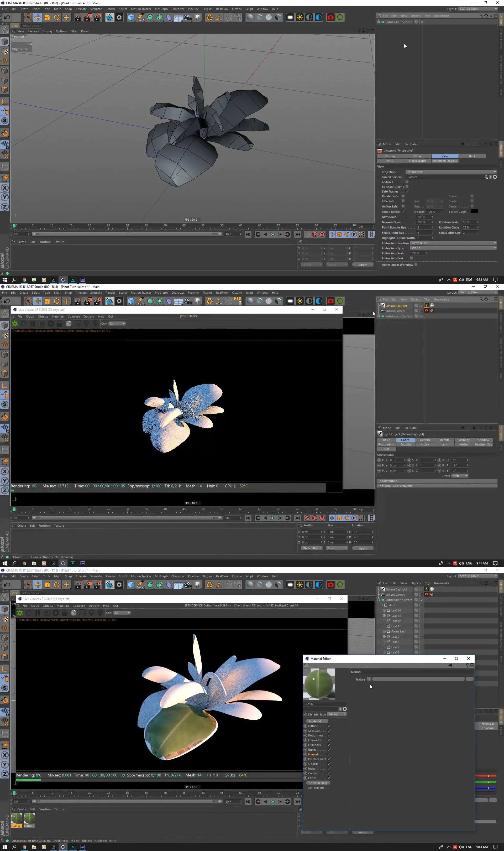The height and width of the screenshot is (851, 504).
Task: Click the Leaf 12 layer toggle icon
Action: click(x=416, y=621)
